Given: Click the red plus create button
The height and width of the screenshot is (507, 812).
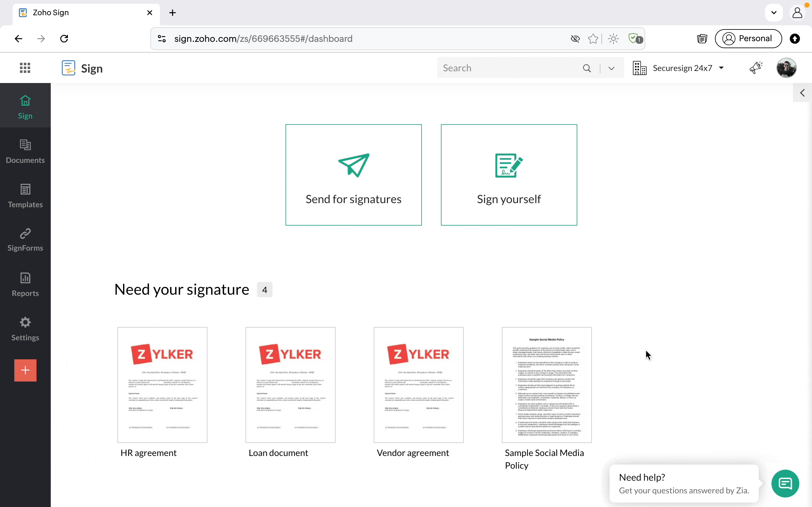Looking at the screenshot, I should 25,370.
